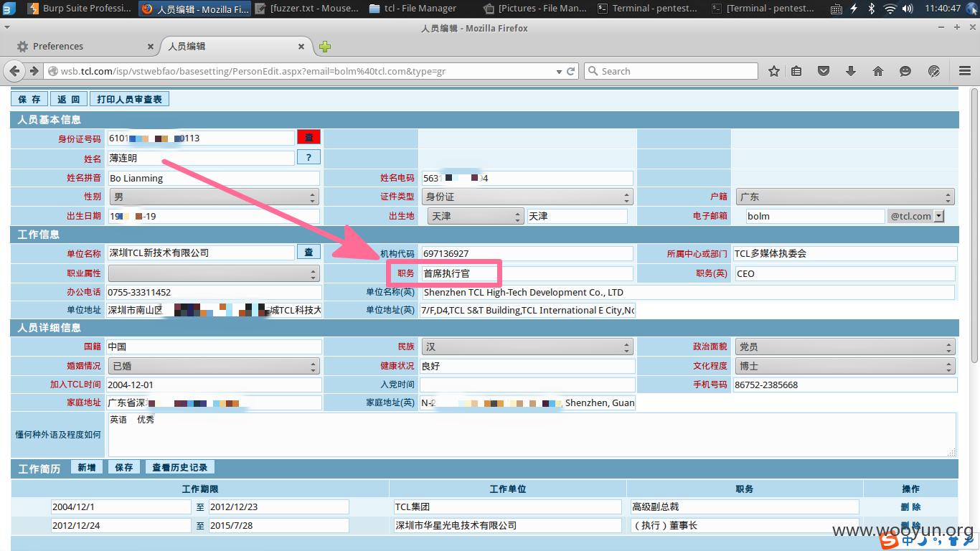Click the clock showing 11:40:47
Screen dimensions: 980x551
(943, 9)
